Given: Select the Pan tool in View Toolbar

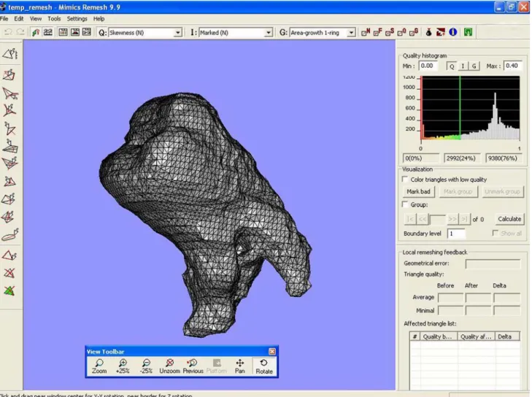Looking at the screenshot, I should (x=240, y=366).
